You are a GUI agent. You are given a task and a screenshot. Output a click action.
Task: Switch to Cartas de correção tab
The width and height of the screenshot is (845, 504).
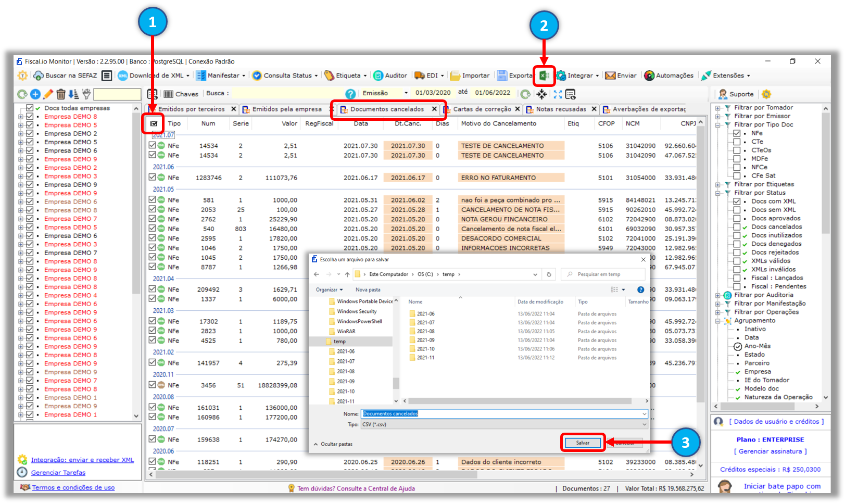(x=482, y=109)
